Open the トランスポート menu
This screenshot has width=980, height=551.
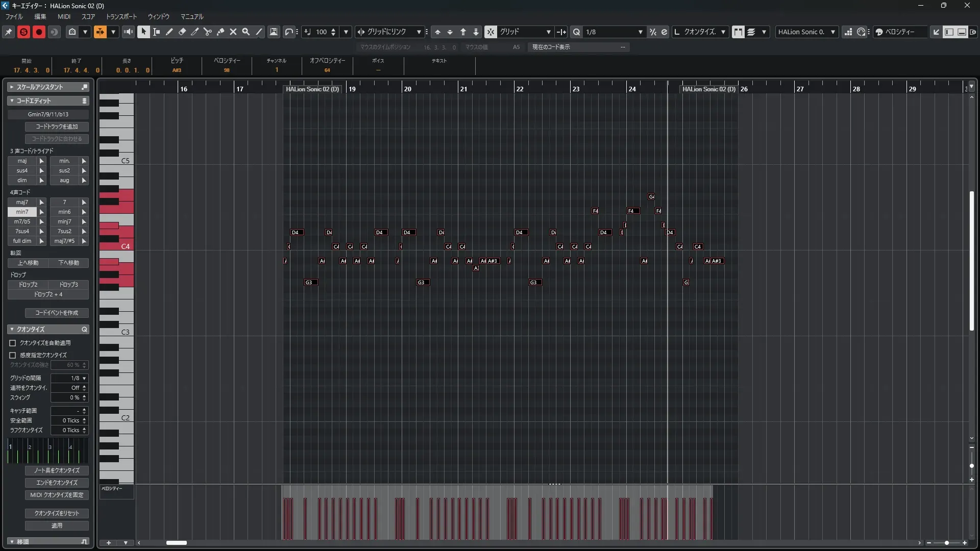(121, 16)
